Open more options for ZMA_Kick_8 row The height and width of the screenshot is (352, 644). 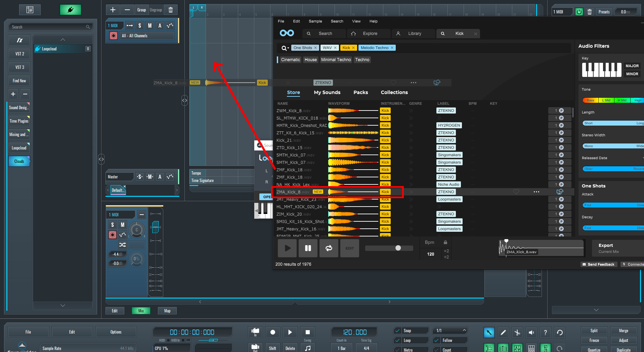point(536,192)
